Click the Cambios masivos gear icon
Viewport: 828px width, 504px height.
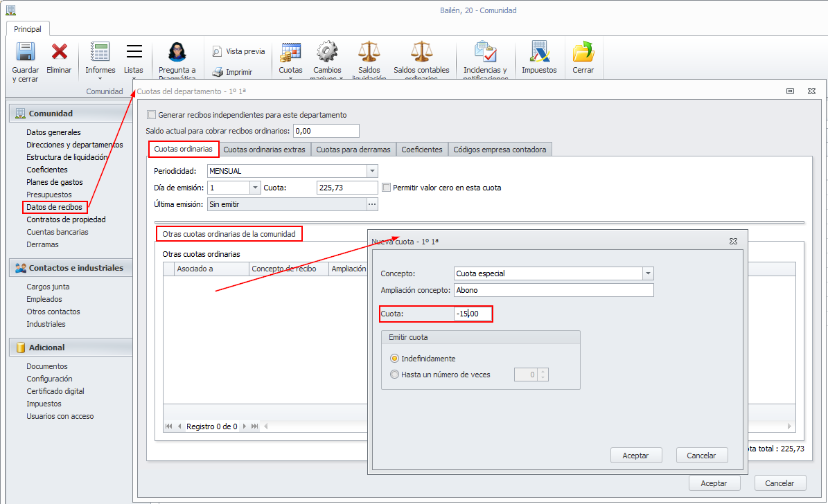coord(327,52)
